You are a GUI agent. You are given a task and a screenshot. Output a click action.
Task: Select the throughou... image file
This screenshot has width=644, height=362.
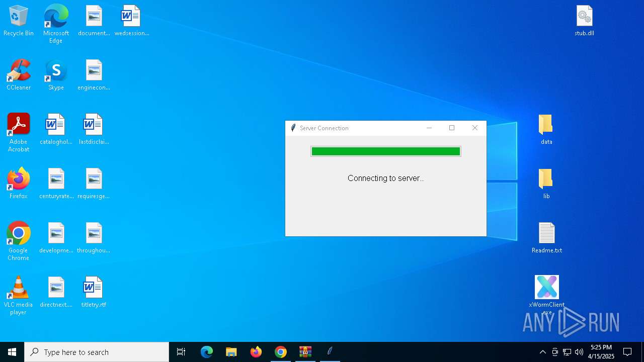(94, 238)
